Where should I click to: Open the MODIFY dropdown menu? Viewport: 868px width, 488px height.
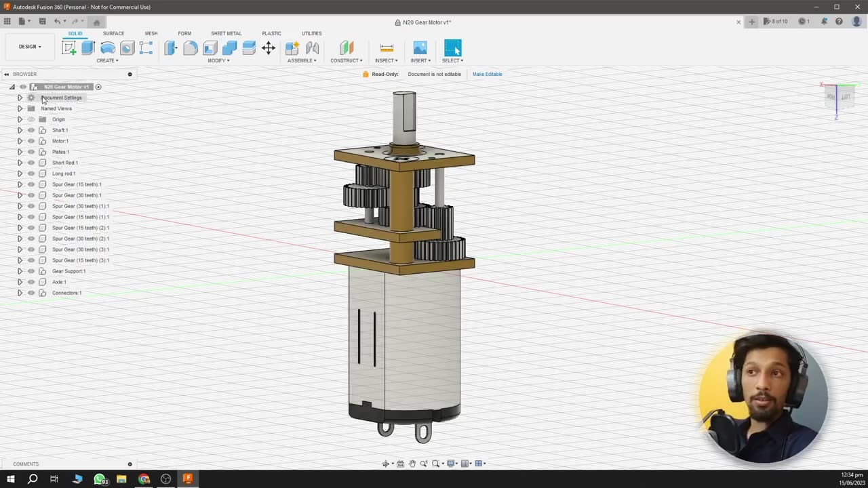218,60
